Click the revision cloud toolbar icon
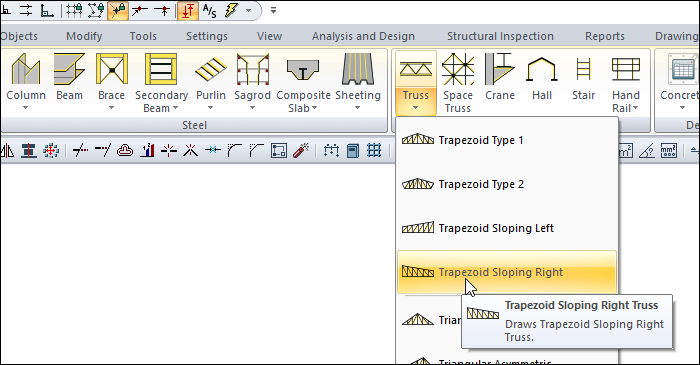Screen dimensions: 700x365 click(125, 151)
